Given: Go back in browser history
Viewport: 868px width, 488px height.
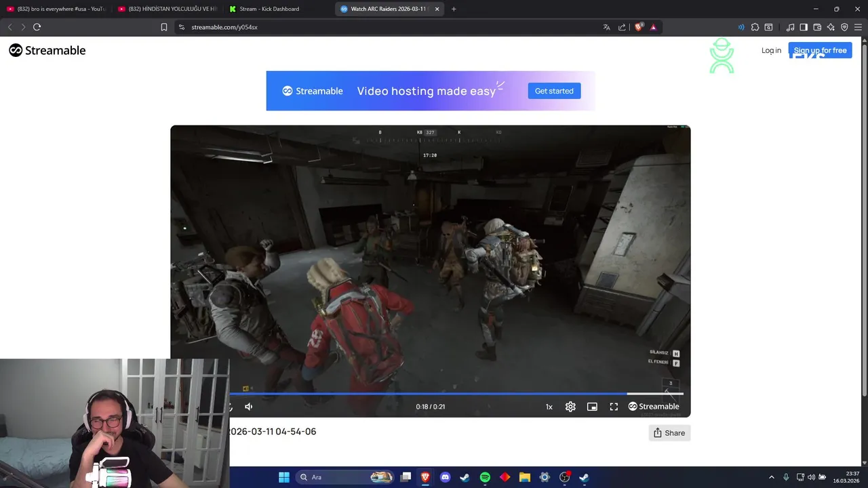Looking at the screenshot, I should 9,27.
